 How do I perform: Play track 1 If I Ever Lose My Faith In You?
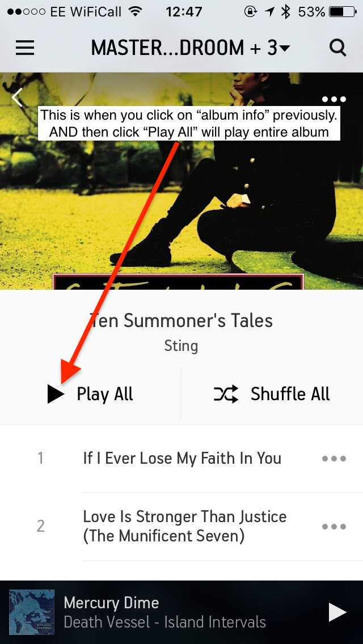click(x=181, y=459)
